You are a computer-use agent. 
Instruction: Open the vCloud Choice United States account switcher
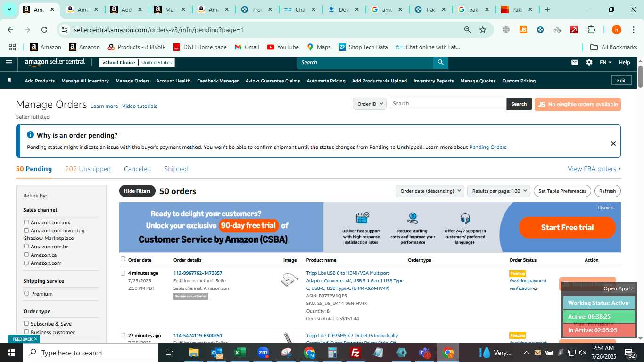[137, 62]
